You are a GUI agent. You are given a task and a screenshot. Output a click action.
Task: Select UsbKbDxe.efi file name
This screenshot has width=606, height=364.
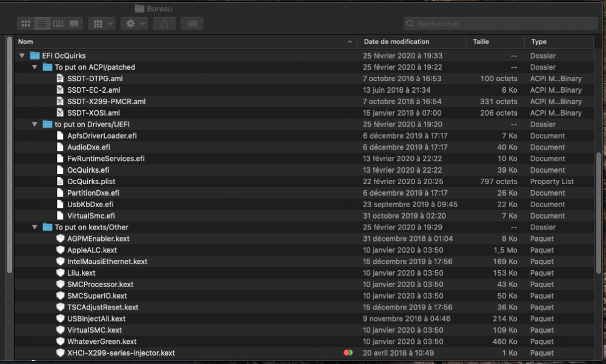tap(90, 205)
